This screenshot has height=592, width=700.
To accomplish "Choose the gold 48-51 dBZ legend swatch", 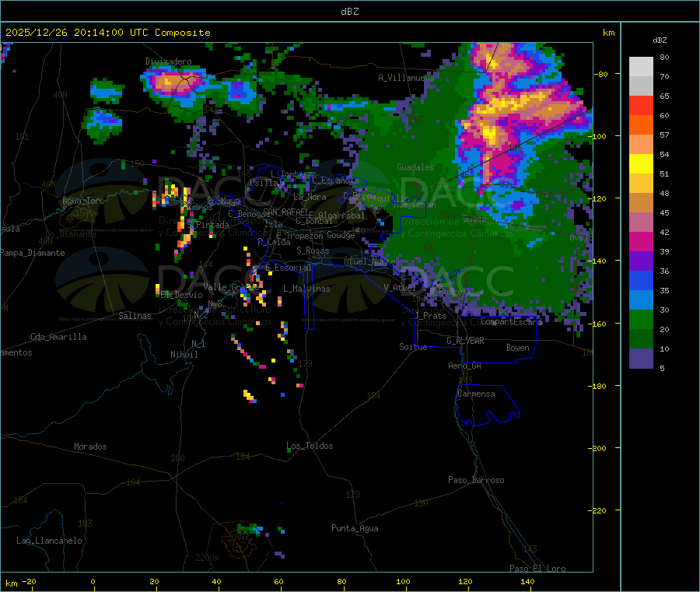I will (641, 184).
